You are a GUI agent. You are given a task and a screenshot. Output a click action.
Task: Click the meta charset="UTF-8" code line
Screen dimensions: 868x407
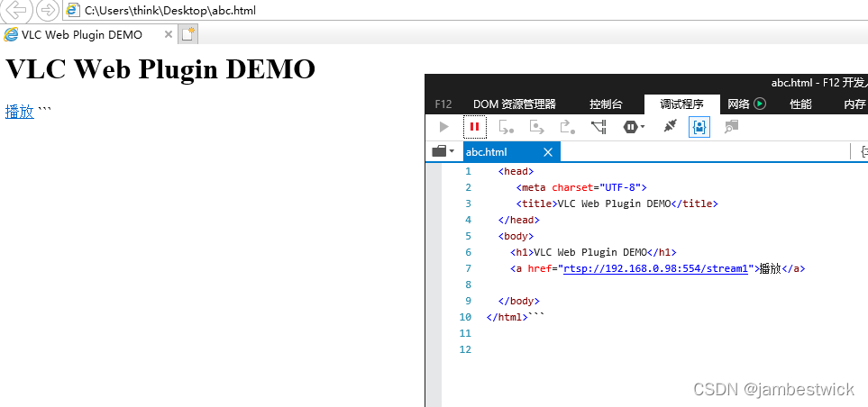(581, 187)
